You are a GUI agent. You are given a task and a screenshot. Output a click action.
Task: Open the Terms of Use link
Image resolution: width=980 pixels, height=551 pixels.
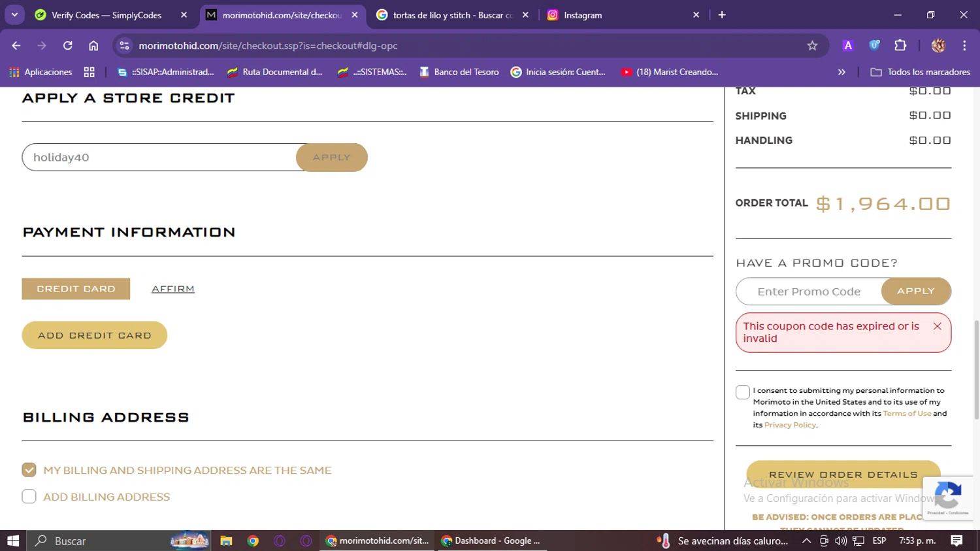tap(907, 414)
